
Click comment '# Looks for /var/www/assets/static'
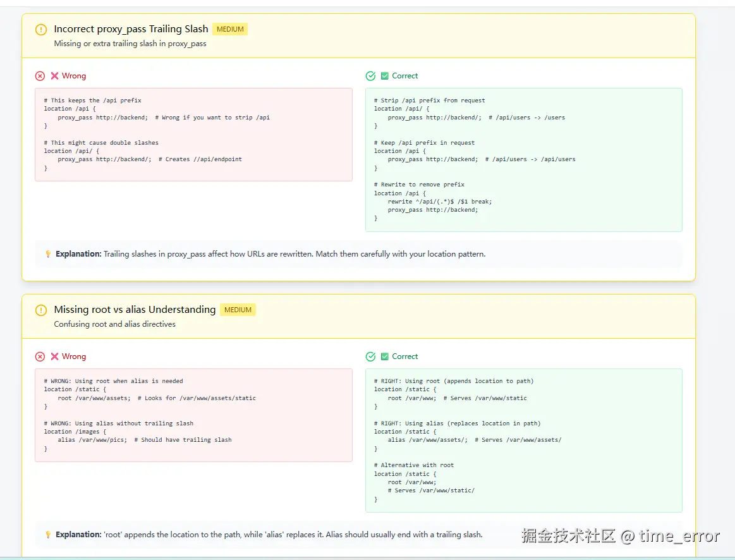pyautogui.click(x=197, y=398)
